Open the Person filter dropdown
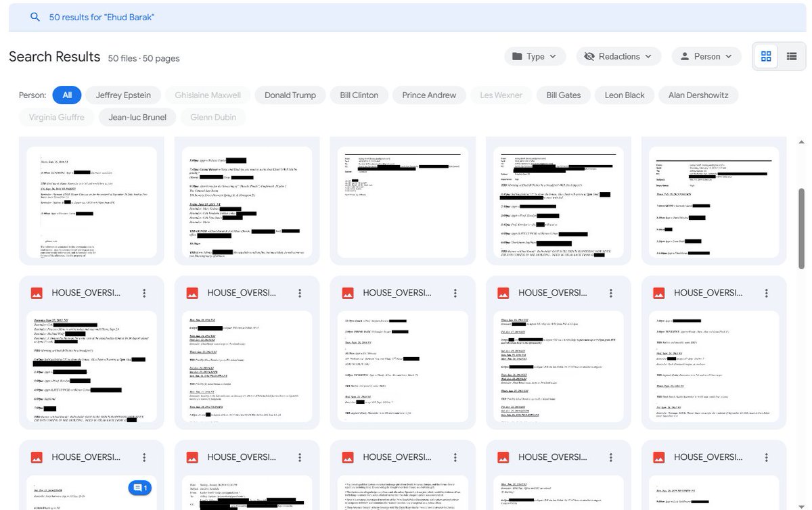The width and height of the screenshot is (812, 510). [x=706, y=56]
